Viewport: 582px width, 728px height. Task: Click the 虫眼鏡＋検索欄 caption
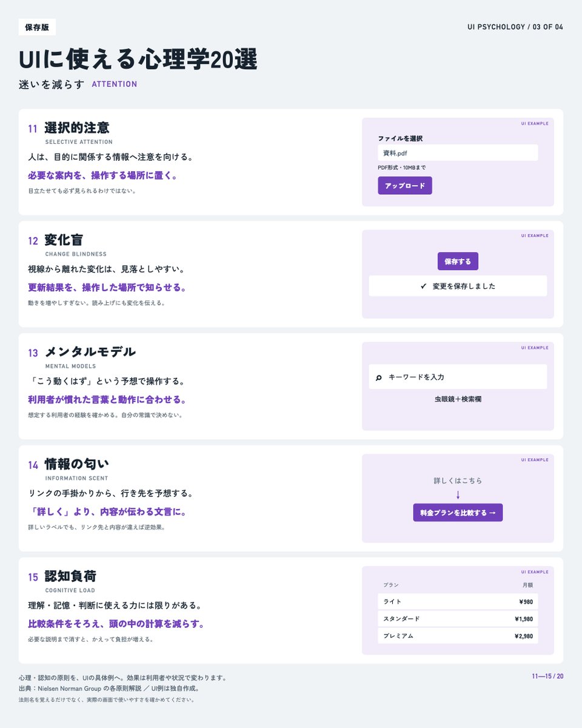coord(458,399)
